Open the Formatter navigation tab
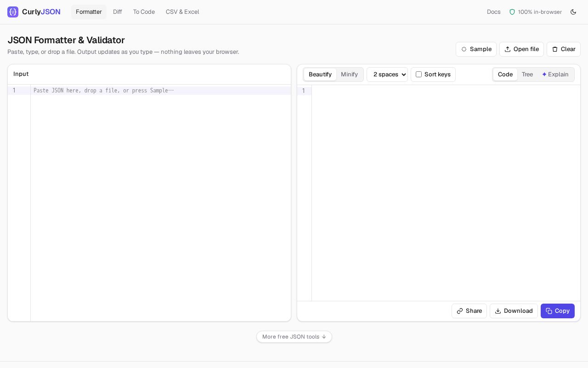Screen dimensions: 588x368 tap(89, 12)
